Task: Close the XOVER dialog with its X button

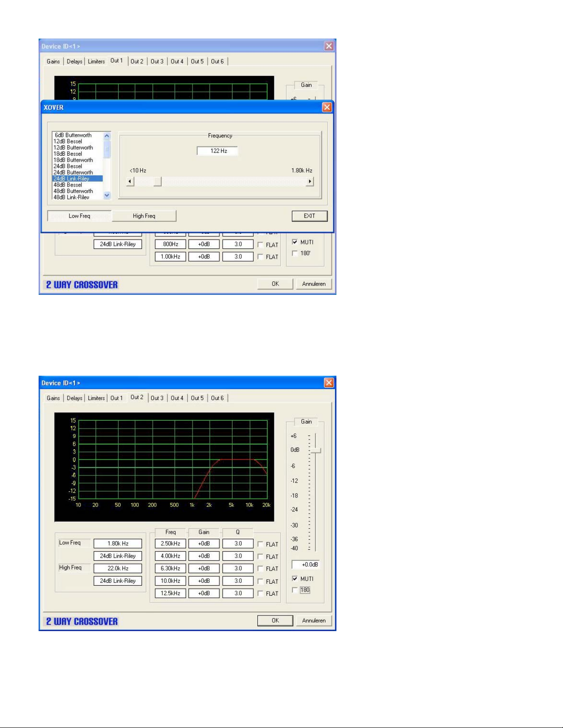Action: click(x=327, y=107)
